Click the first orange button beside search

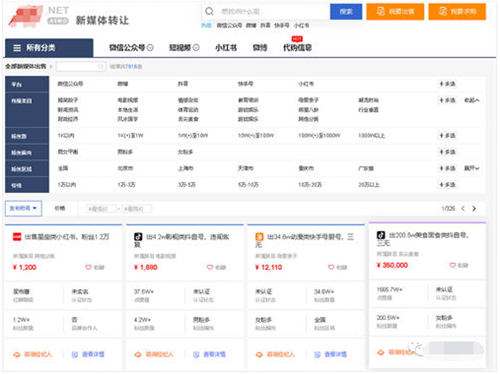(395, 12)
